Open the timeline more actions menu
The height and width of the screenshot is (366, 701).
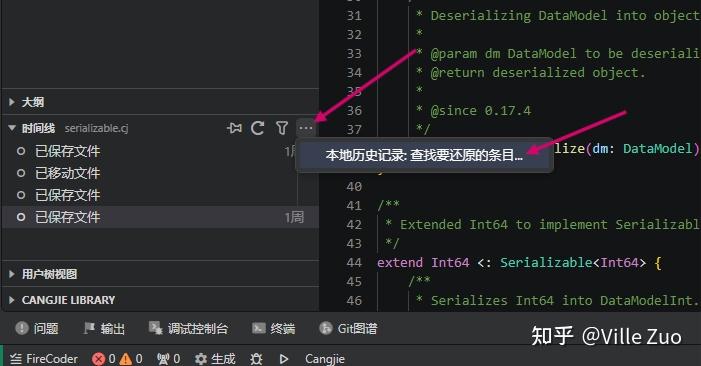coord(306,128)
